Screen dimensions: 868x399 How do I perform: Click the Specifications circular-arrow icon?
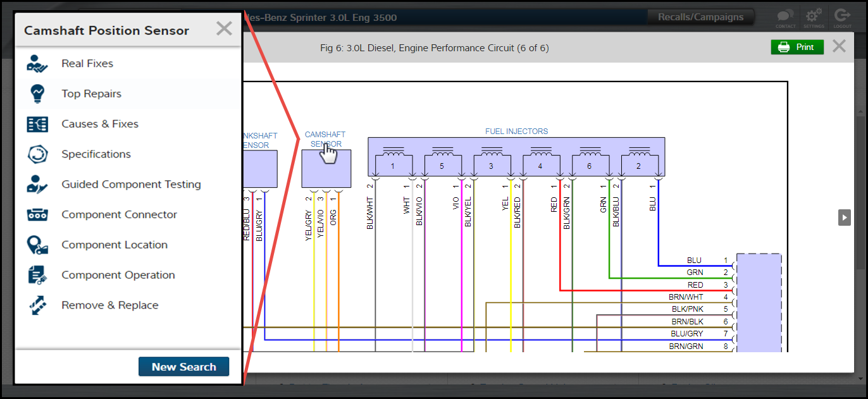[37, 154]
